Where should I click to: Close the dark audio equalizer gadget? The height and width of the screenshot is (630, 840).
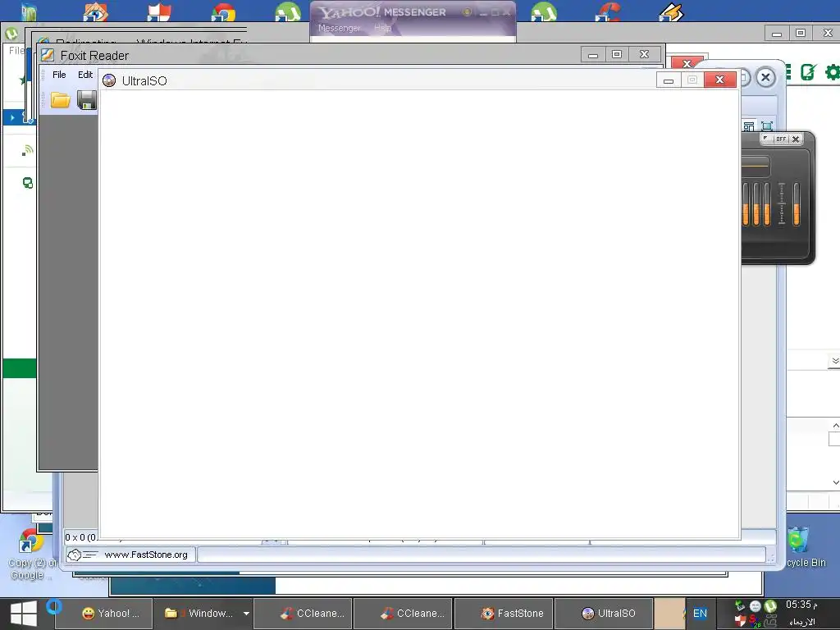click(796, 139)
